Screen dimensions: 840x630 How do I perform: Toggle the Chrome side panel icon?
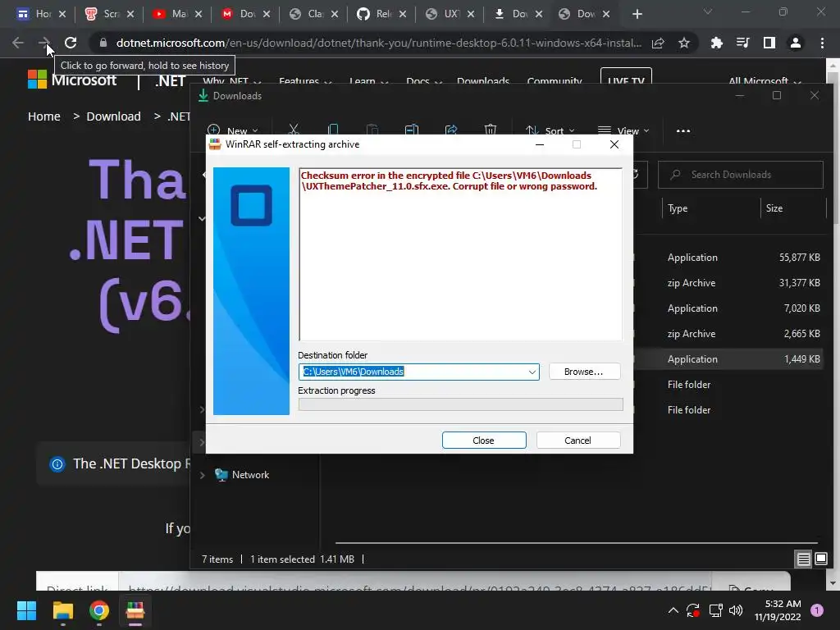click(x=769, y=43)
